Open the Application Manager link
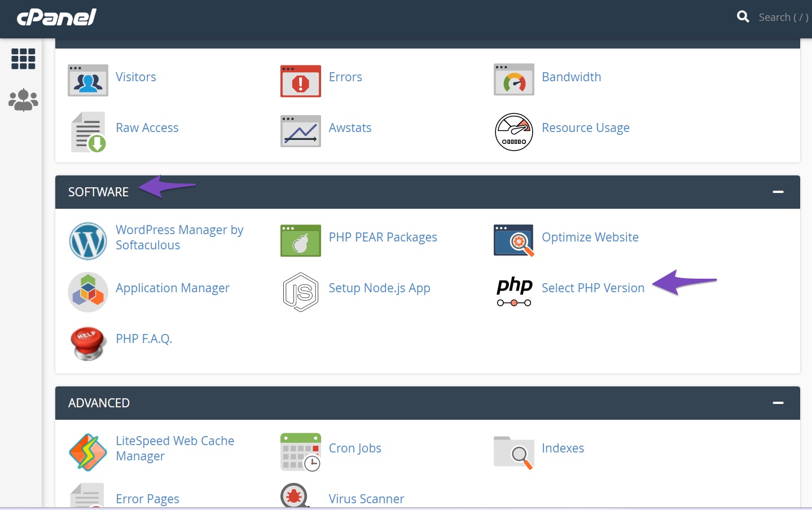 point(173,288)
